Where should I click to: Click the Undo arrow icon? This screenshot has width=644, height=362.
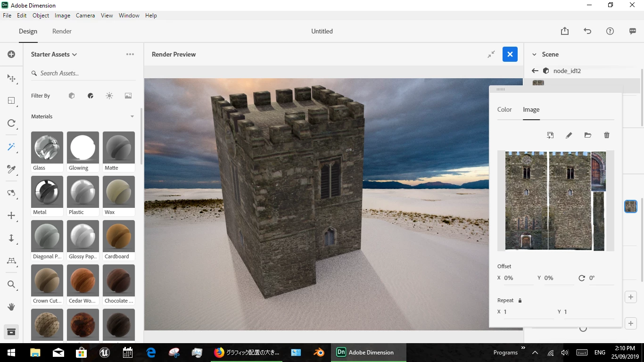click(587, 31)
